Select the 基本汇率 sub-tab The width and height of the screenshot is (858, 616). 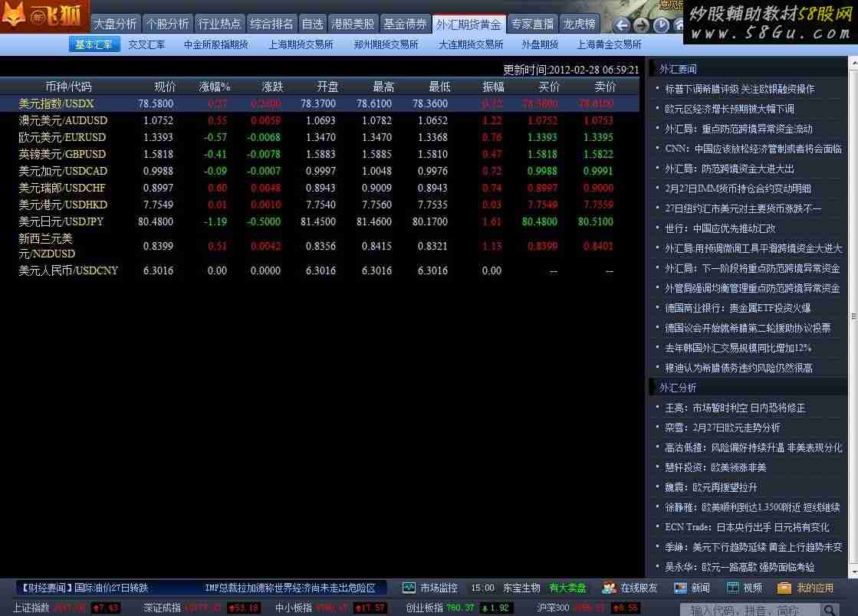(94, 44)
